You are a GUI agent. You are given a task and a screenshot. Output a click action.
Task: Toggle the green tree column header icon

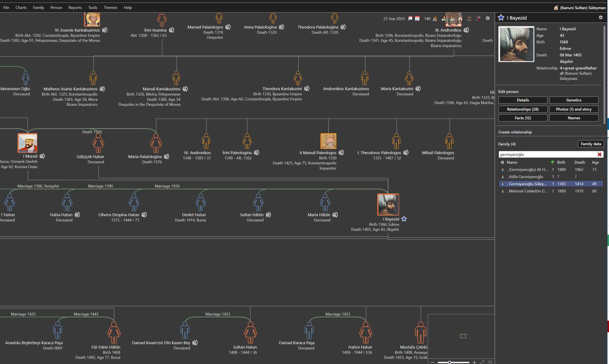552,162
